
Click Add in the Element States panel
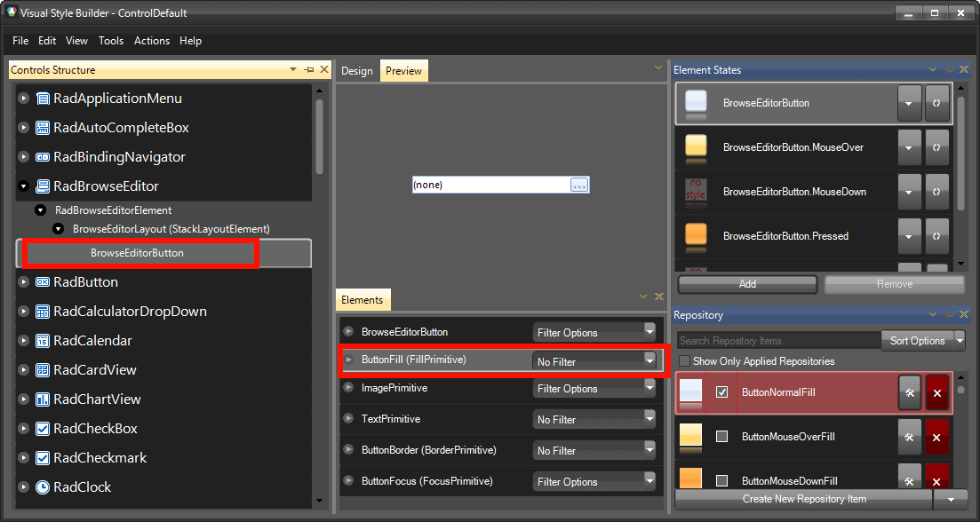coord(747,284)
